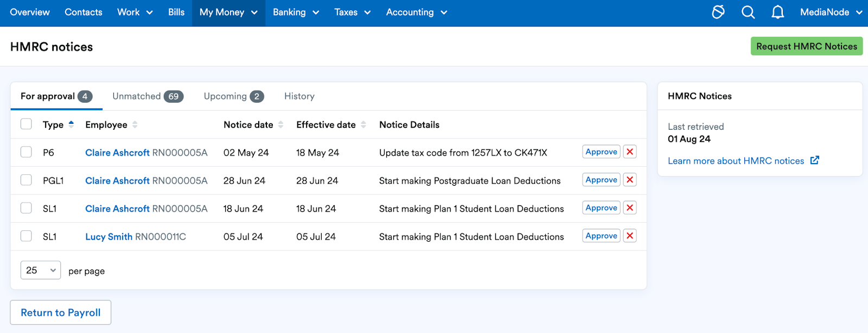Screen dimensions: 868x333
Task: Sort by Effective date column arrows
Action: (363, 125)
